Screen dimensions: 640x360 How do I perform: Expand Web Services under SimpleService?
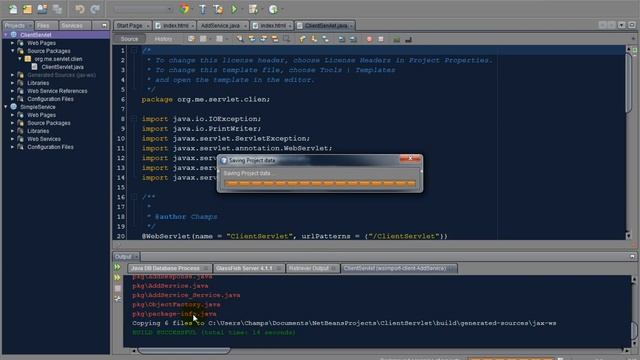coord(12,139)
